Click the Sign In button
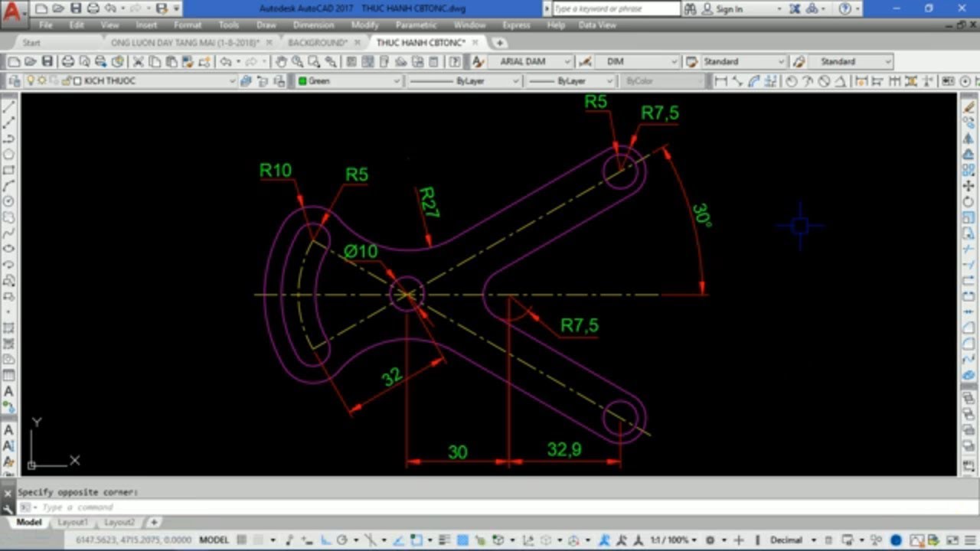The height and width of the screenshot is (551, 980). [x=729, y=8]
